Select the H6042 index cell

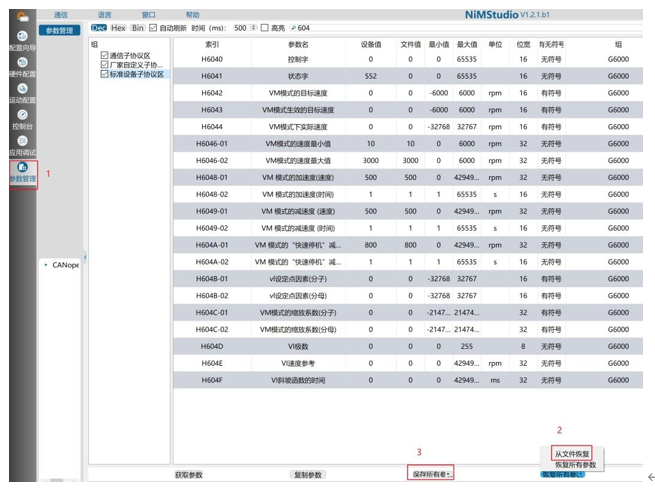(x=212, y=93)
